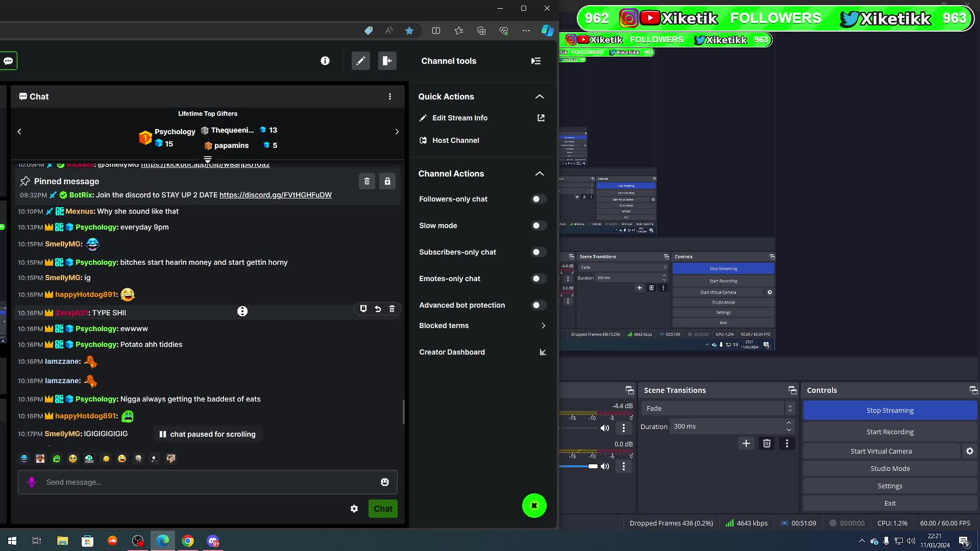The width and height of the screenshot is (980, 551).
Task: Open Virtual Camera settings gear in OBS
Action: [969, 451]
